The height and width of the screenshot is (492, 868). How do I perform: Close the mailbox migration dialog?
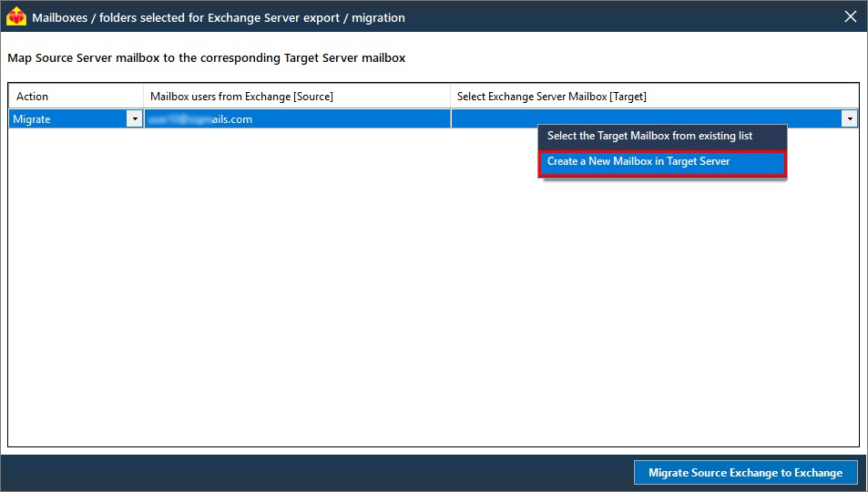[851, 16]
